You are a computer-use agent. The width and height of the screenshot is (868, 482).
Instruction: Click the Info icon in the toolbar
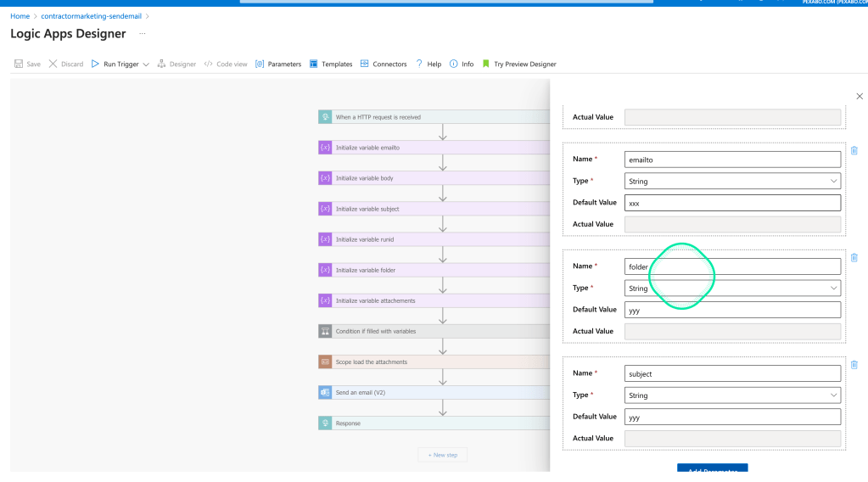point(454,64)
